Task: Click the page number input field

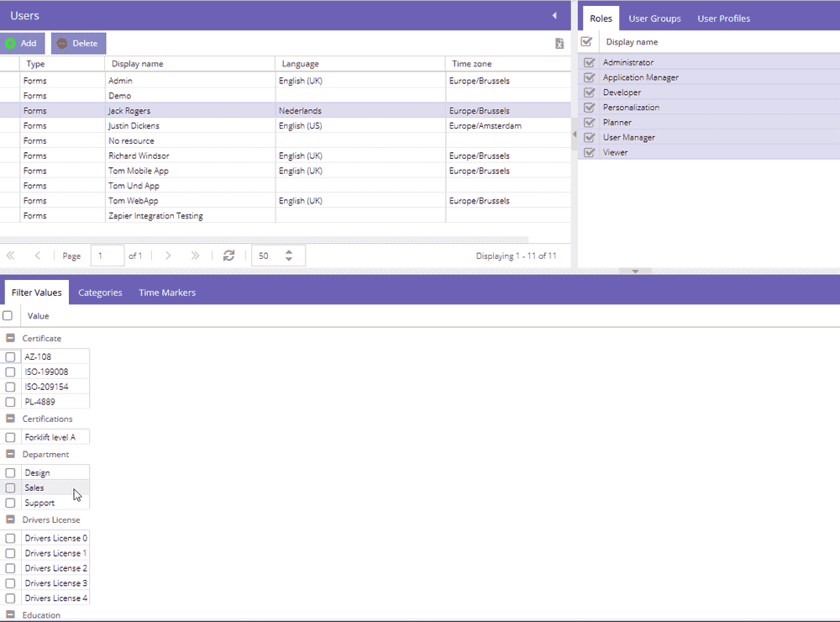Action: click(108, 256)
